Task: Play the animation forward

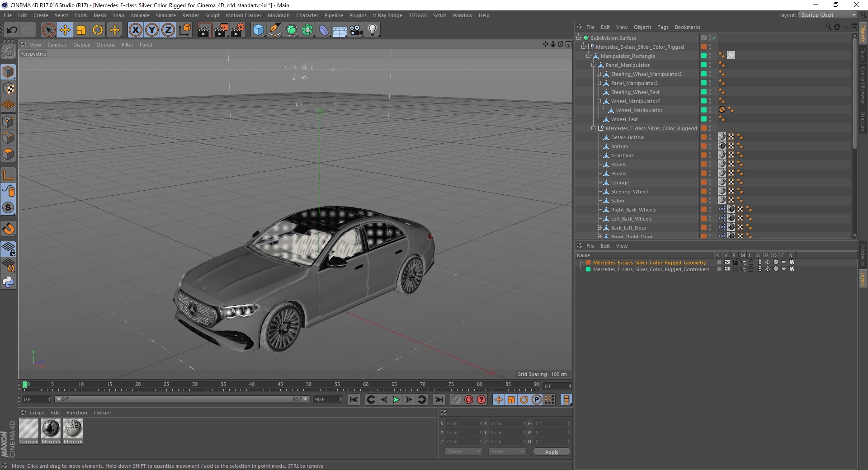Action: coord(396,399)
